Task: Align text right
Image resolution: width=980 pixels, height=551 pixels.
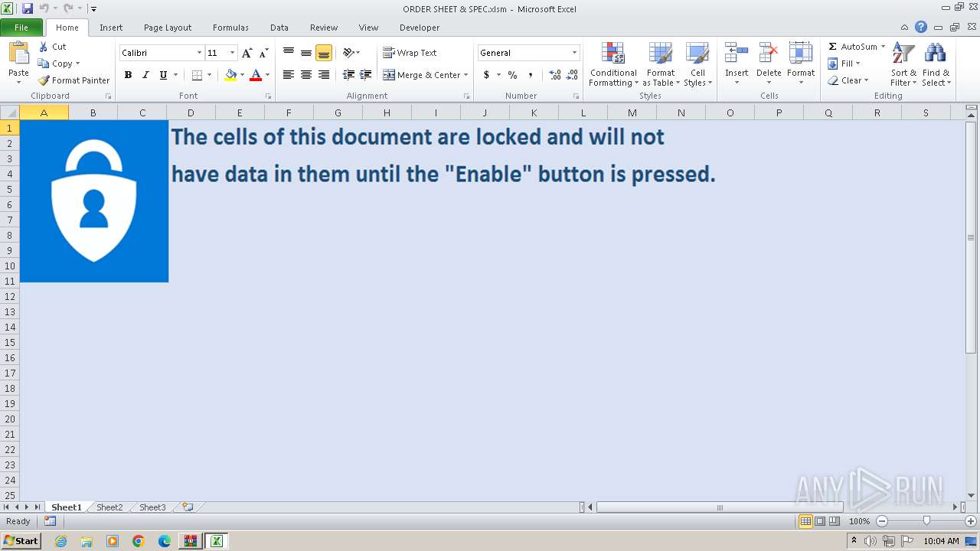Action: pos(324,75)
